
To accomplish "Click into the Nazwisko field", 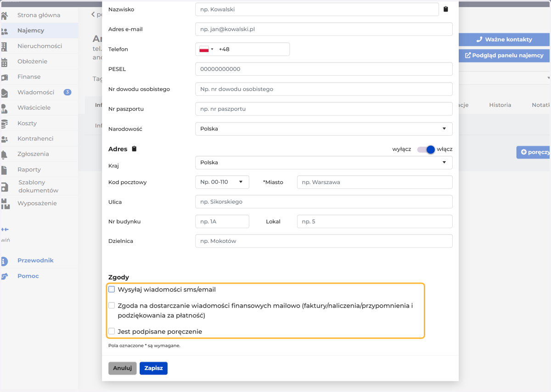I will [317, 9].
